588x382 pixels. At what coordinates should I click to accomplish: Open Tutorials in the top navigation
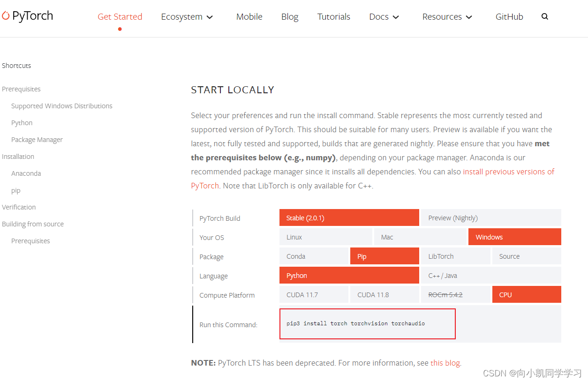[x=334, y=16]
